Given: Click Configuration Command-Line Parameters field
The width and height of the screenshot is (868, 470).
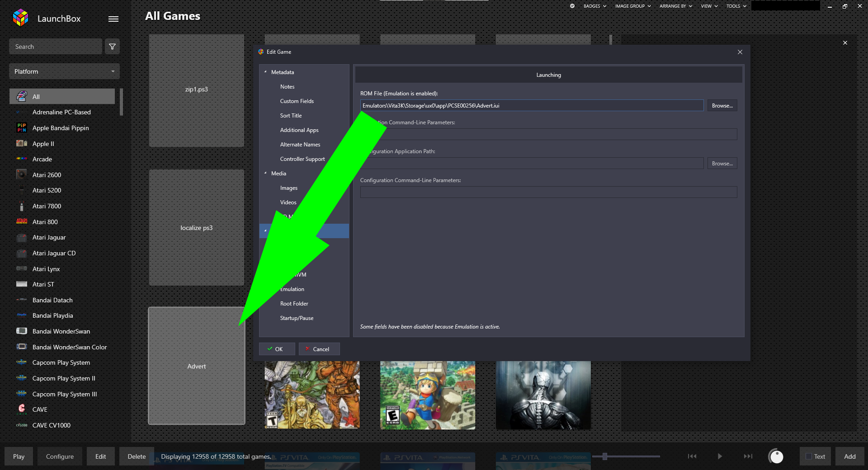Looking at the screenshot, I should point(548,192).
